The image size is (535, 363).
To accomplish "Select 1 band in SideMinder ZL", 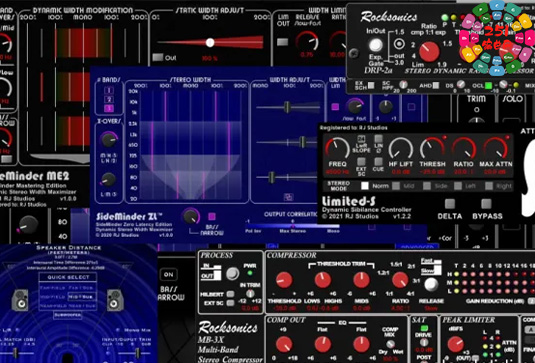I will click(x=109, y=90).
